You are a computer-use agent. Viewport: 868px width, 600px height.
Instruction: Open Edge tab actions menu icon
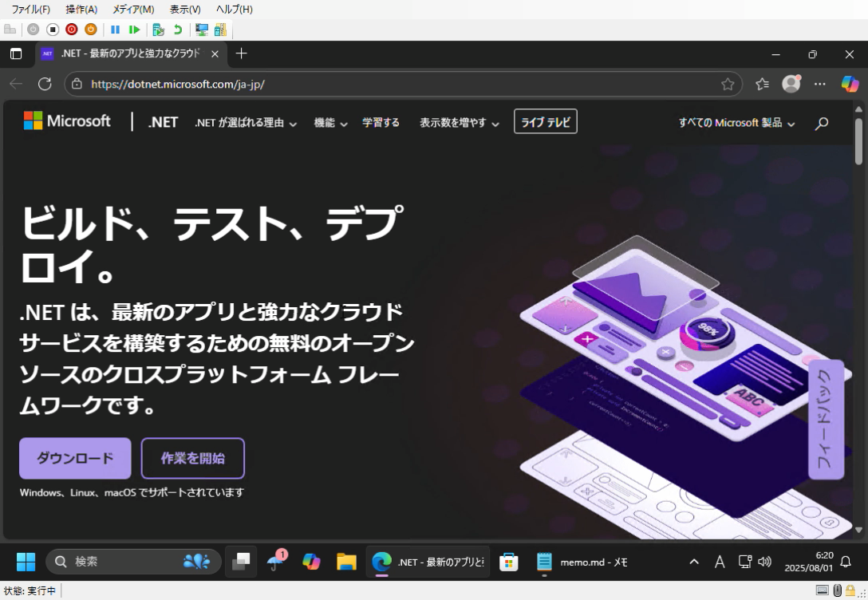tap(16, 53)
